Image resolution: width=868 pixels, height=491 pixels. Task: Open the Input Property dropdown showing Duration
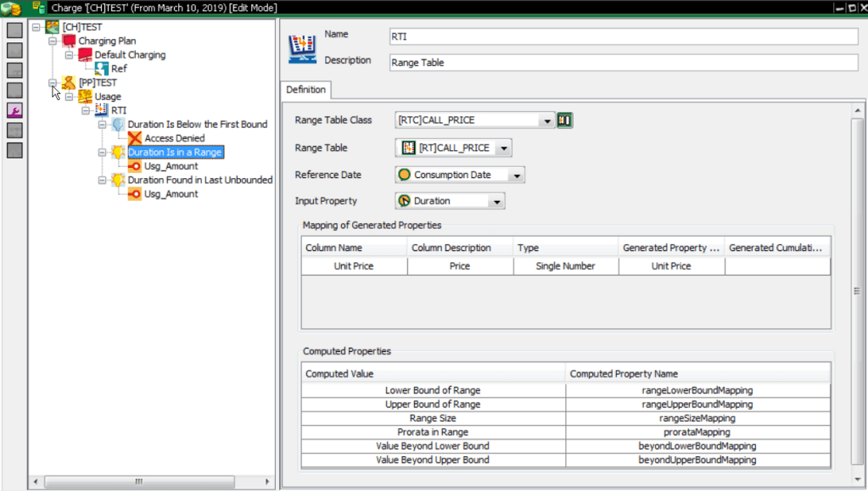click(498, 200)
